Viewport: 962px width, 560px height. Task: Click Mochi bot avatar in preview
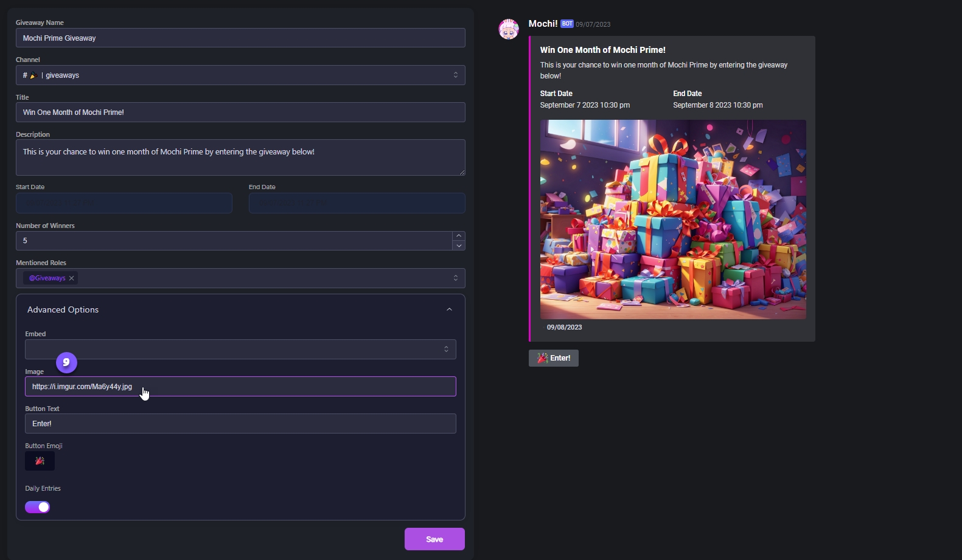(x=509, y=29)
